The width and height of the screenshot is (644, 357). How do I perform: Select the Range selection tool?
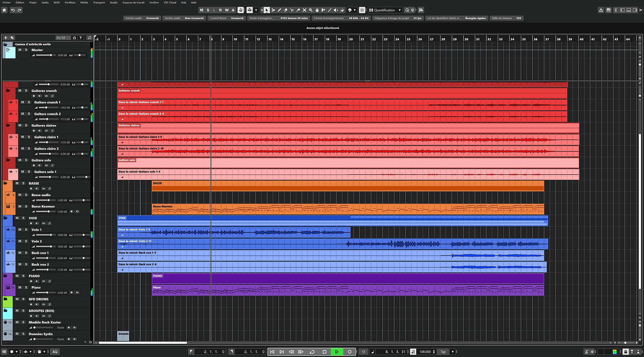coord(273,10)
